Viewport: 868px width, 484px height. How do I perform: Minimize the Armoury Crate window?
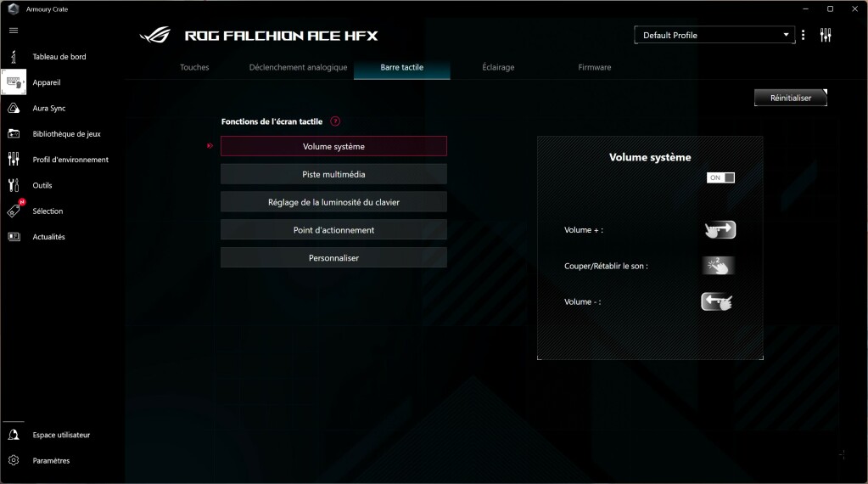805,8
